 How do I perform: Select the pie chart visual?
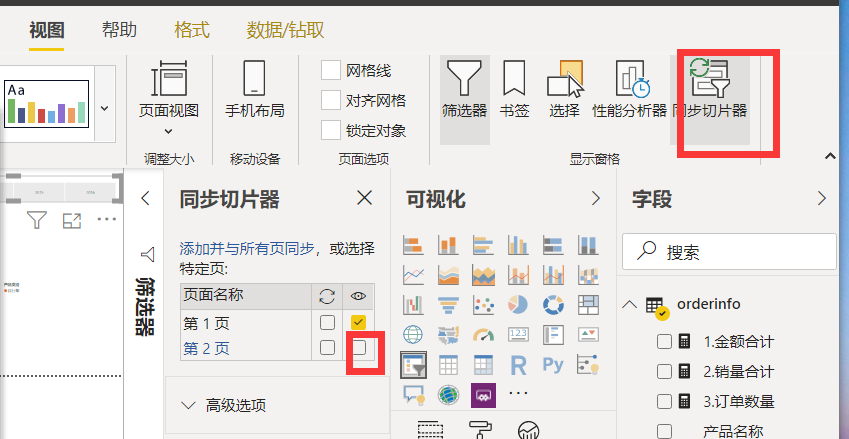coord(518,305)
